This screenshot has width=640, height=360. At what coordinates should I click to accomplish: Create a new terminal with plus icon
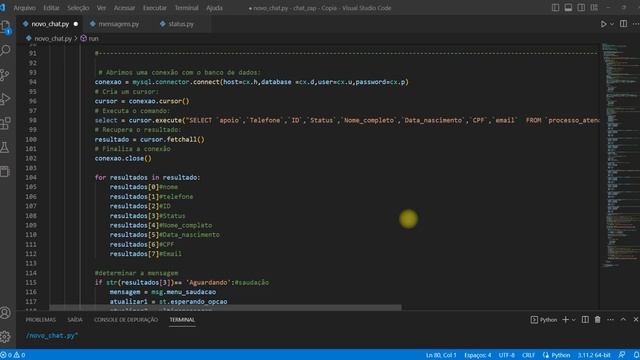[x=565, y=320]
